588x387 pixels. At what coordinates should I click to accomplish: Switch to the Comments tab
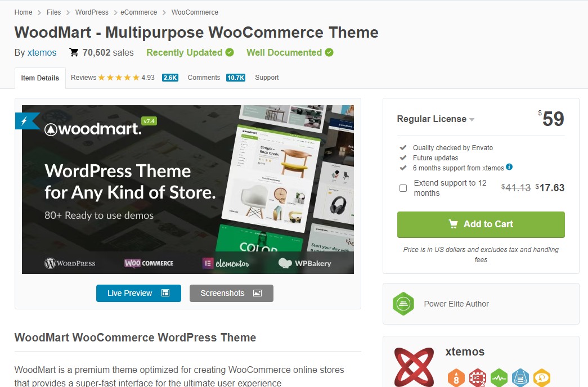click(204, 78)
